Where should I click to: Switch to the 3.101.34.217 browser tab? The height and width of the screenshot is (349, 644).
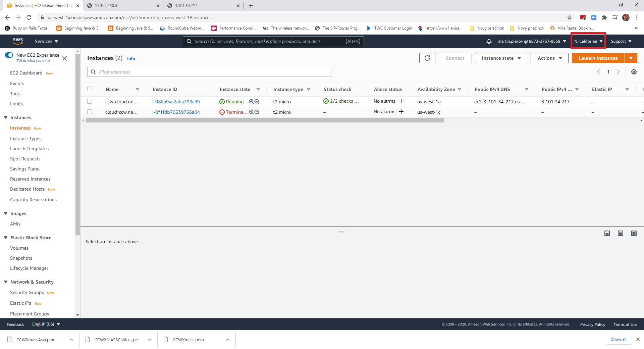(203, 6)
